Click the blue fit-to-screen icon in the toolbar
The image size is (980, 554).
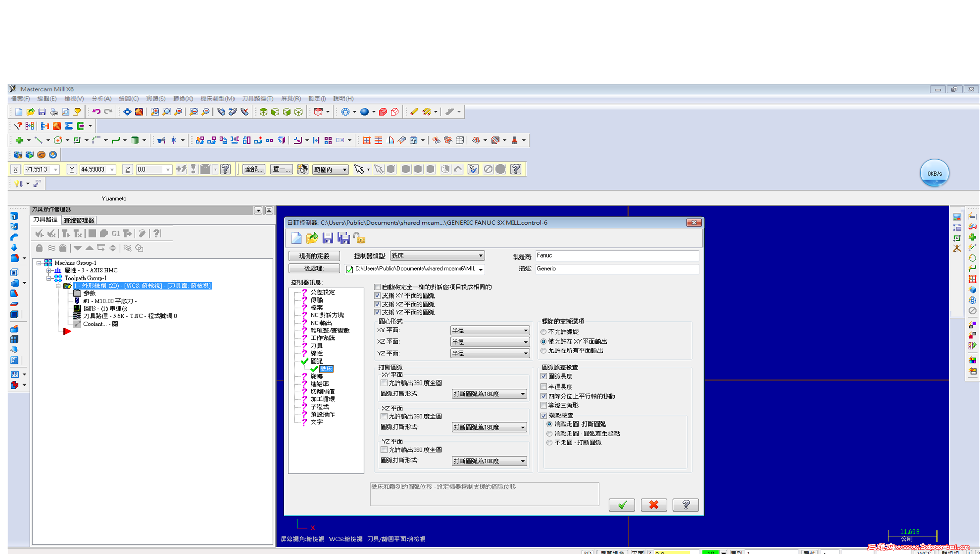[127, 112]
